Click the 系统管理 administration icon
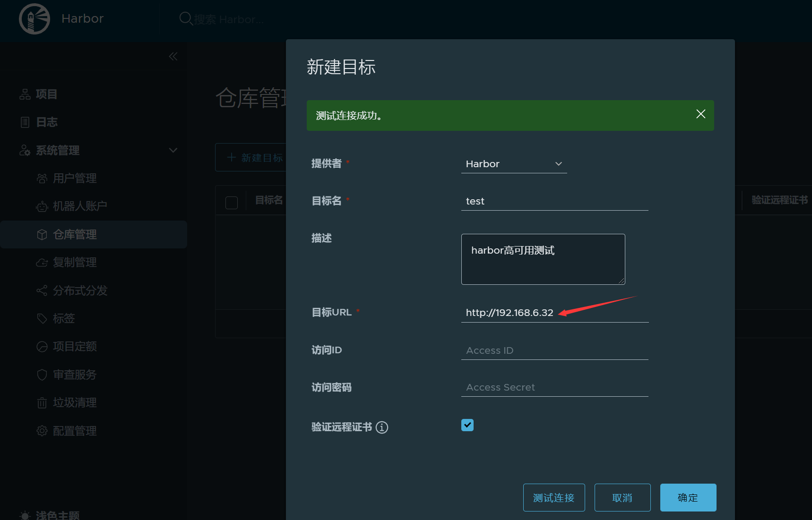The image size is (812, 520). click(x=25, y=150)
